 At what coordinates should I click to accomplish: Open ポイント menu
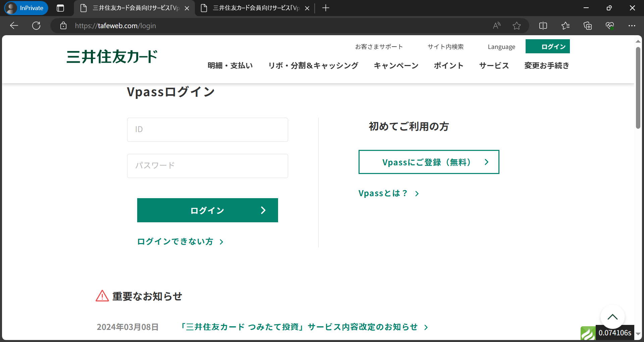coord(448,65)
